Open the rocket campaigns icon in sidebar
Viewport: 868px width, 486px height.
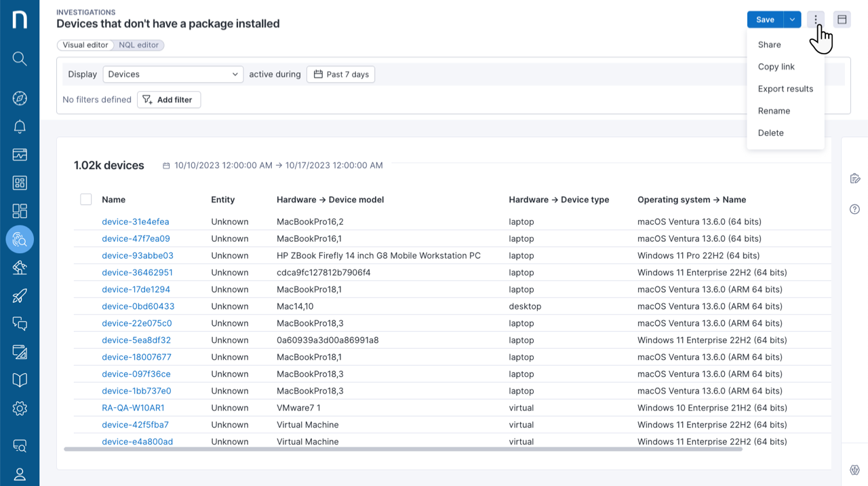point(20,296)
